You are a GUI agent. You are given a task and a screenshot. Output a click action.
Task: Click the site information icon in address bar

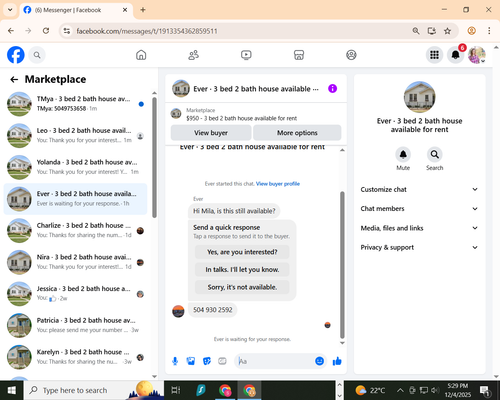(67, 31)
